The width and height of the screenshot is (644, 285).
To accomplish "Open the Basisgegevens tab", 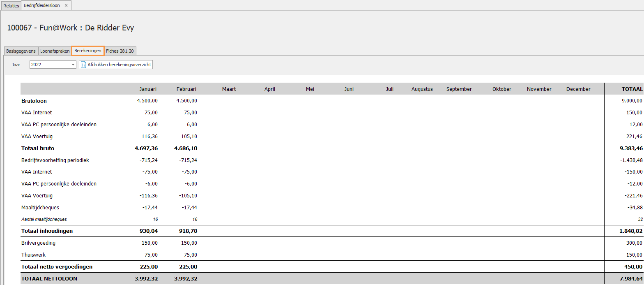I will (x=21, y=51).
